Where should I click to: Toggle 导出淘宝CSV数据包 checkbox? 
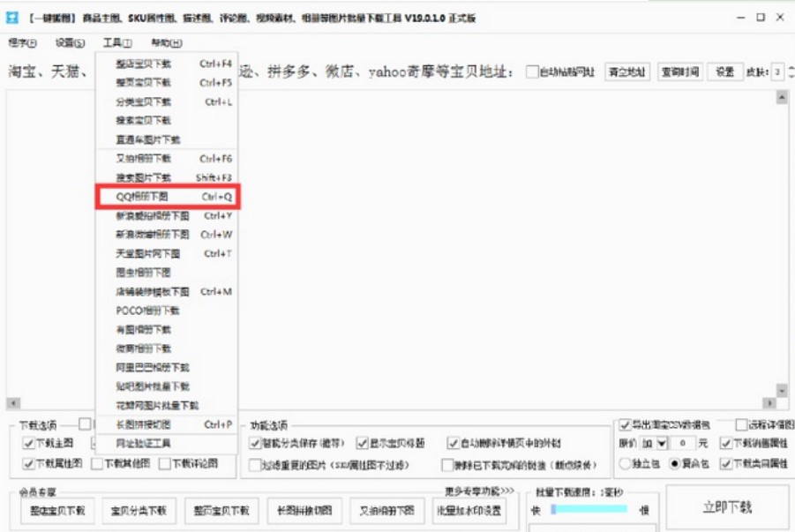pos(626,424)
